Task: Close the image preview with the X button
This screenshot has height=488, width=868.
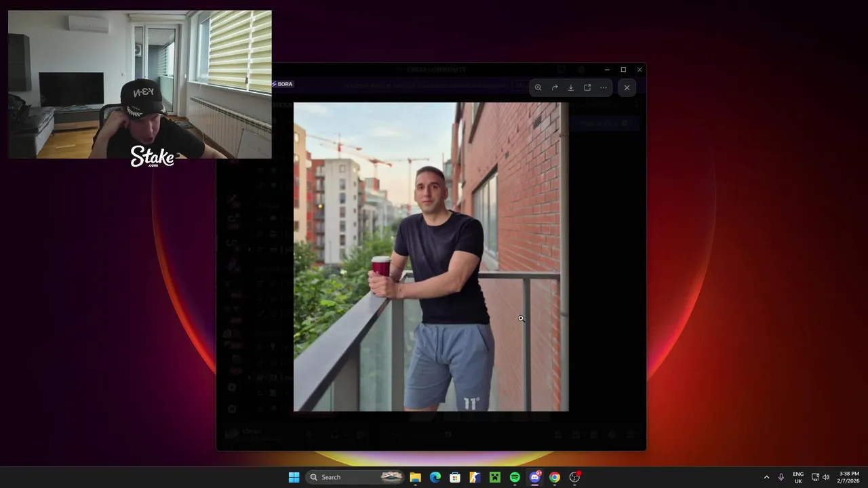Action: click(627, 87)
